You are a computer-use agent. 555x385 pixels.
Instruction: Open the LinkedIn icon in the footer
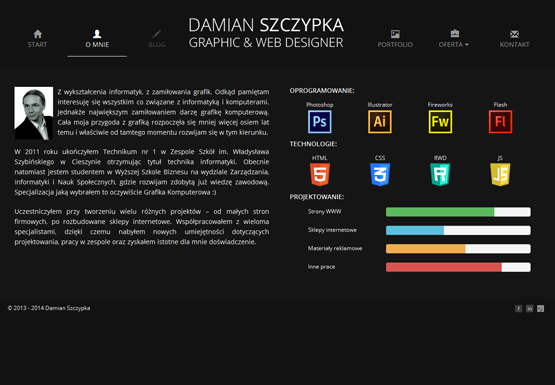tap(530, 309)
